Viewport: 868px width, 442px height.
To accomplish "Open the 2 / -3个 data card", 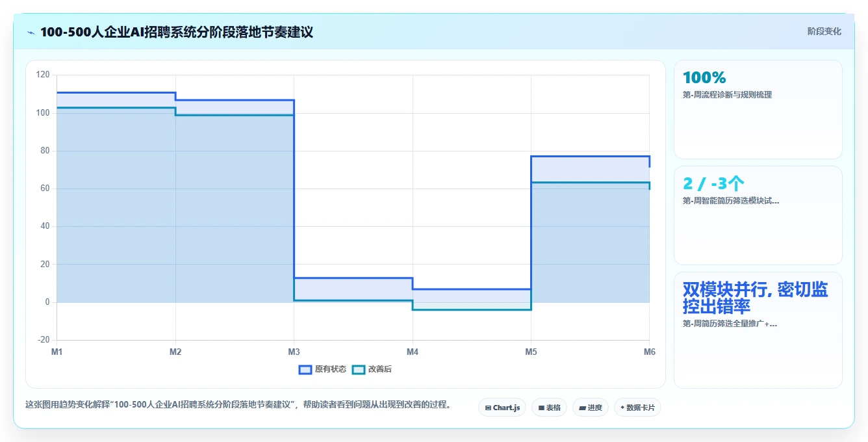I will pos(758,215).
